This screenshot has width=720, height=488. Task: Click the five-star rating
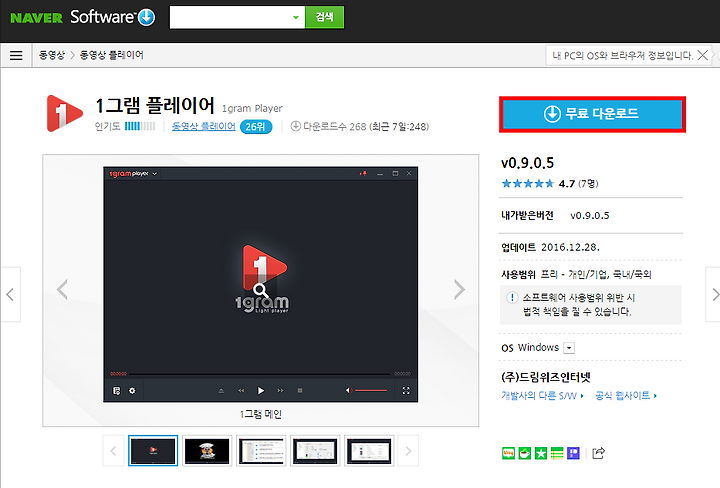click(528, 184)
